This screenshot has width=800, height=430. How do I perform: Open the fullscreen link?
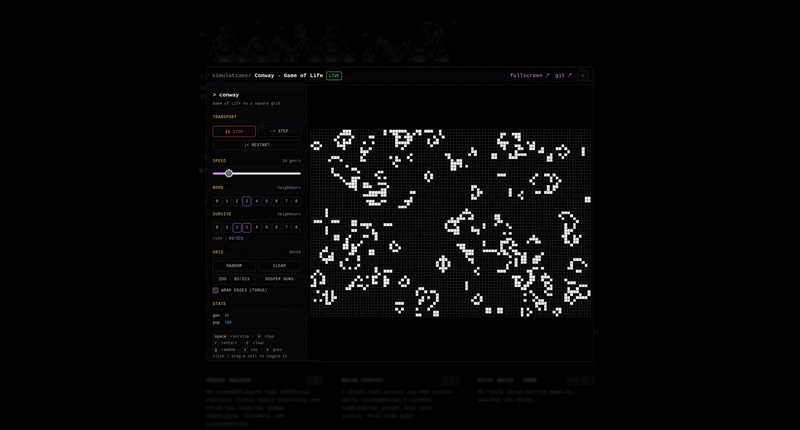point(530,75)
